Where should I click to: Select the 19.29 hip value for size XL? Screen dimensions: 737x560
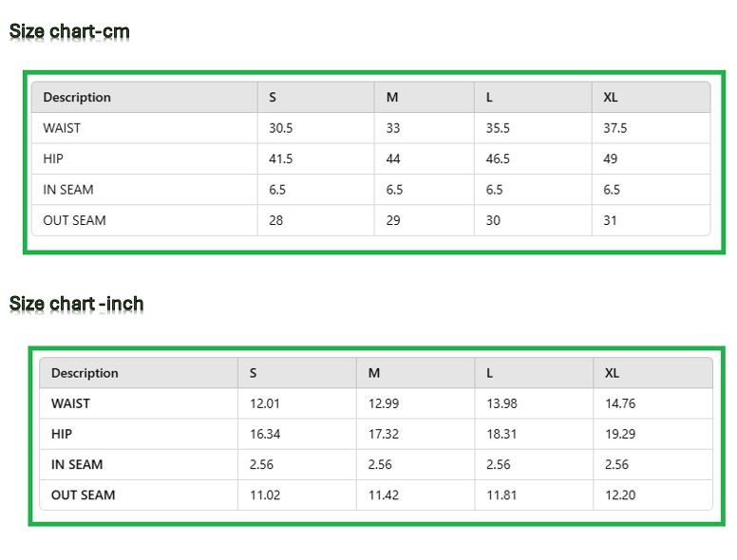click(620, 434)
